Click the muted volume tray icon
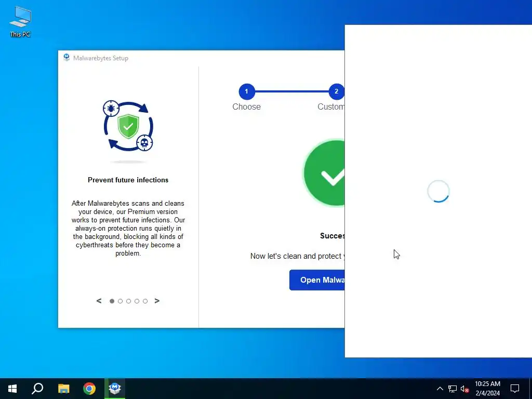Viewport: 532px width, 399px height. tap(464, 389)
